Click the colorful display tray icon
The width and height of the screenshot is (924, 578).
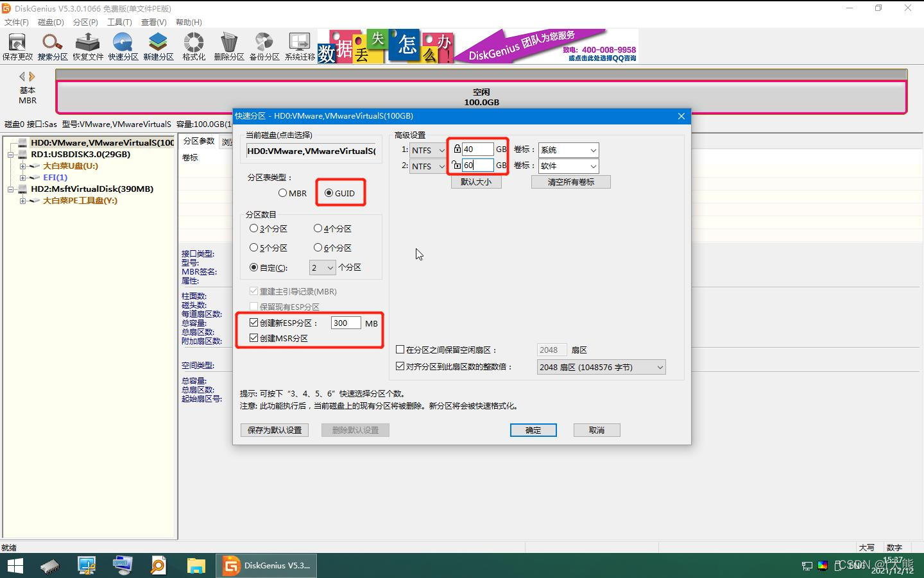pos(823,566)
